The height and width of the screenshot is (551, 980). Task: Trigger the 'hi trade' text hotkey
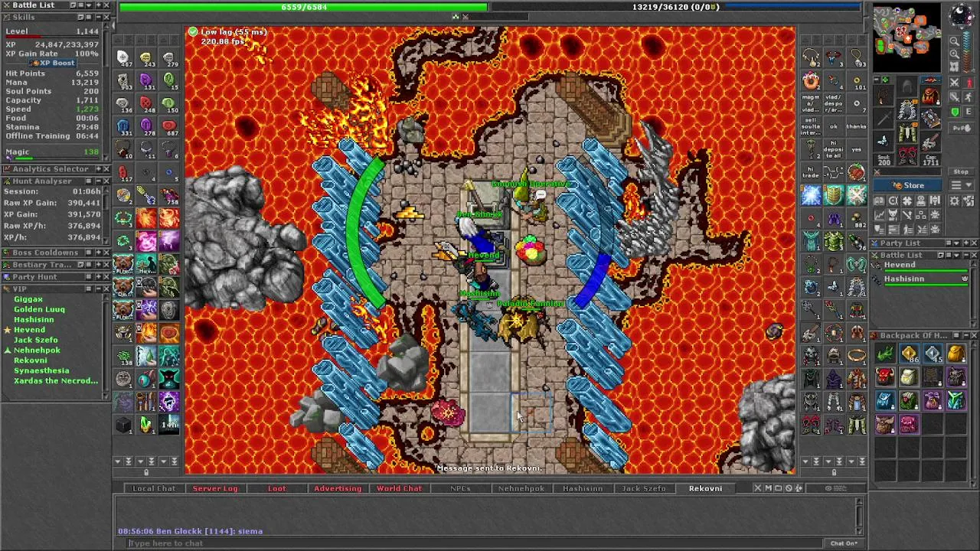[x=811, y=173]
